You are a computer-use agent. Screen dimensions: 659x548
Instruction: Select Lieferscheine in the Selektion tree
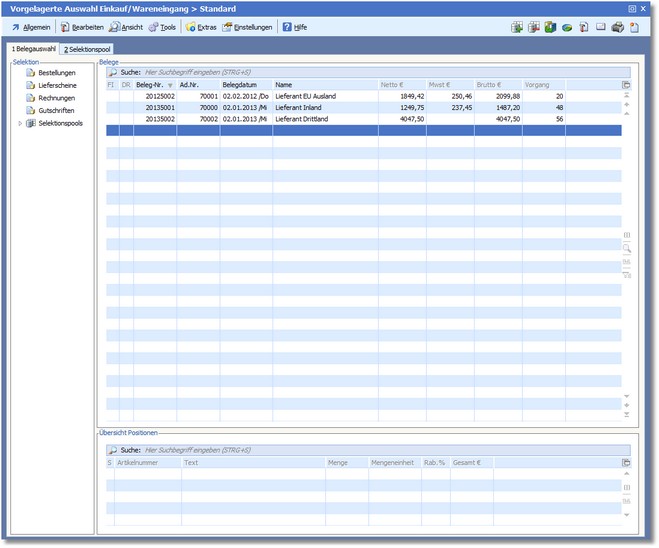click(58, 86)
